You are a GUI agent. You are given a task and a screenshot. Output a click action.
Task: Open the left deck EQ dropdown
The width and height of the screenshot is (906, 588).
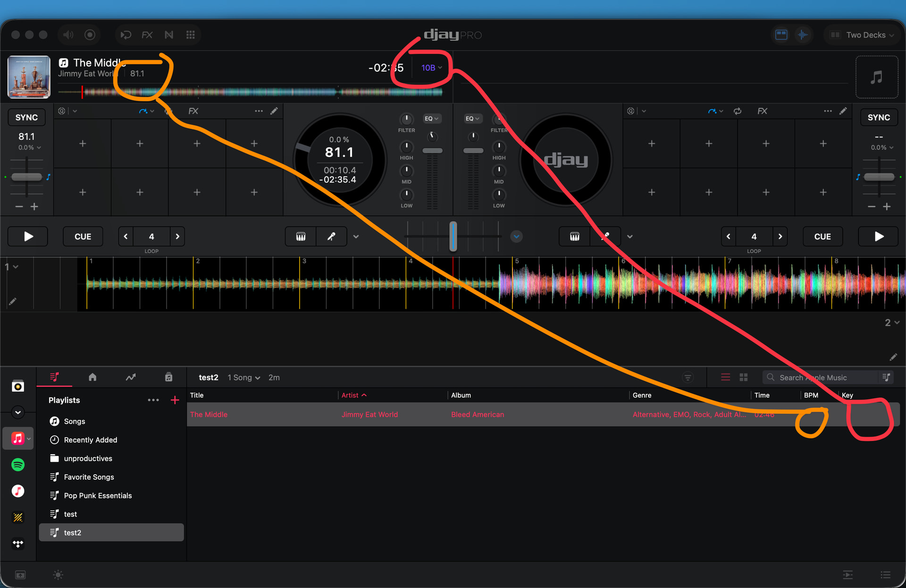431,118
